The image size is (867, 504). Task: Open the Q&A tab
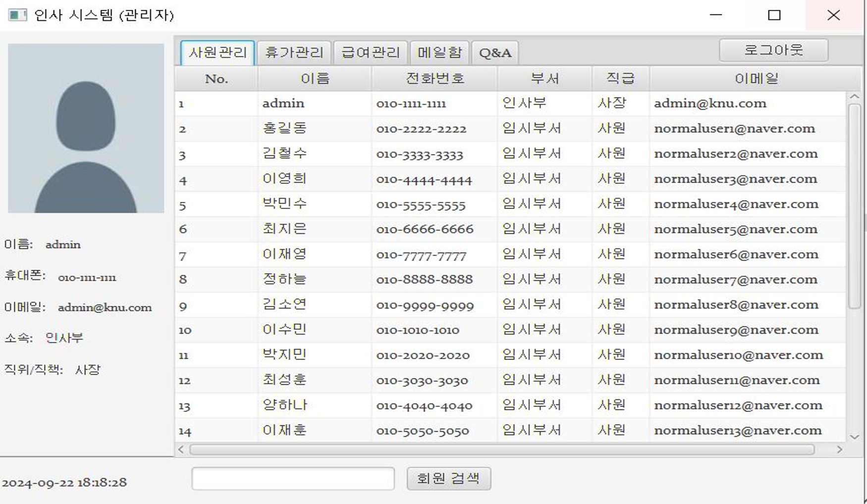[495, 52]
